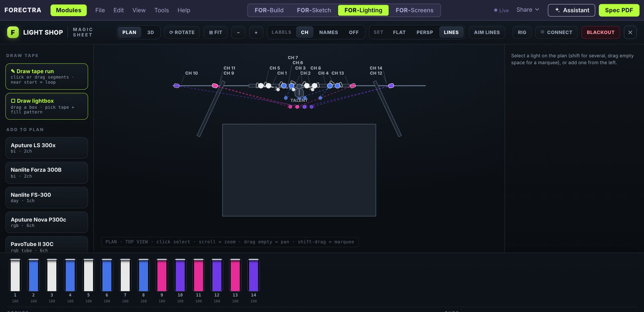644x312 pixels.
Task: Open the Tools menu
Action: pyautogui.click(x=162, y=10)
